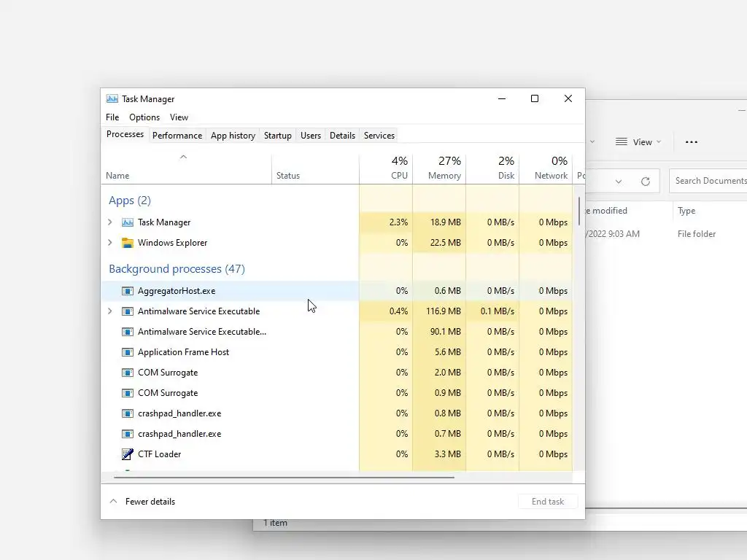Click the 3.3 MB memory value
The width and height of the screenshot is (747, 560).
tap(448, 454)
